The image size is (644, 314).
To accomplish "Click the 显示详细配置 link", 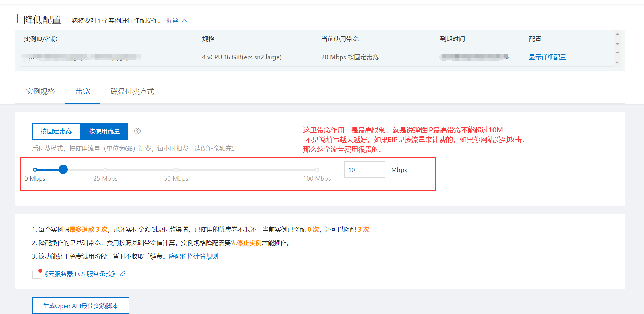I will tap(547, 57).
